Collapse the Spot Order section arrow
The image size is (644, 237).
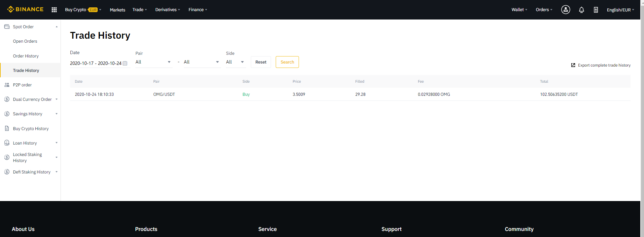click(x=57, y=27)
